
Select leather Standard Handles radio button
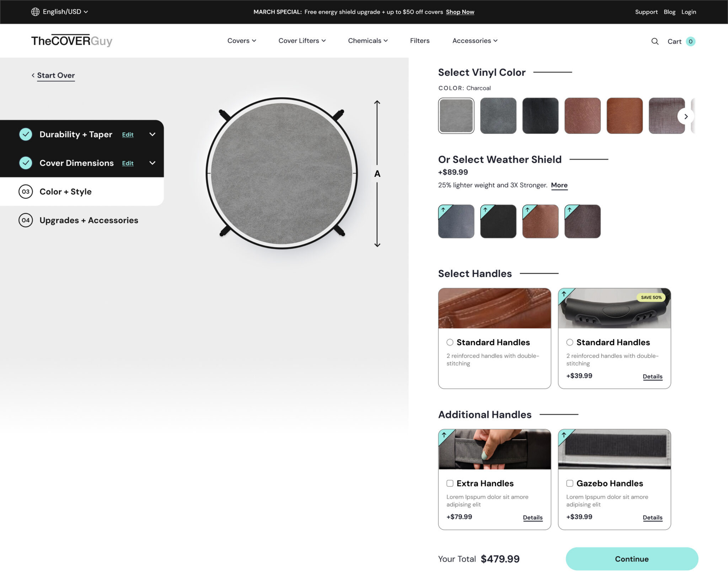click(x=450, y=342)
